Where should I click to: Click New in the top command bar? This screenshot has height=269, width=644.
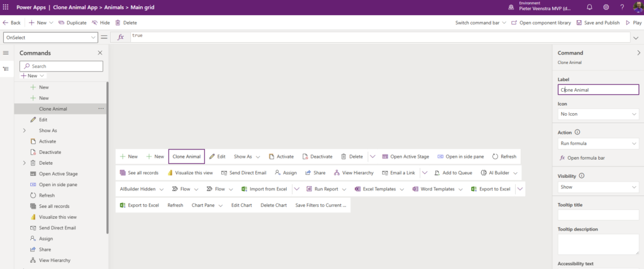click(38, 23)
